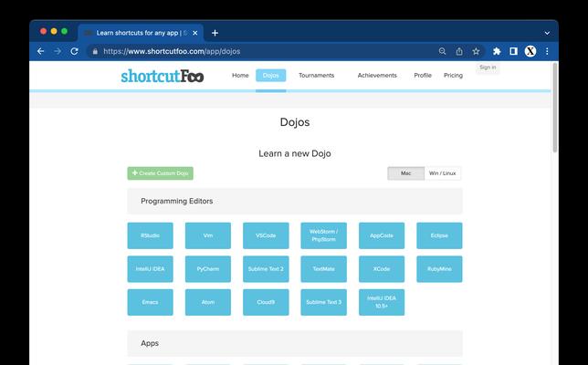Screen dimensions: 588x365
Task: Open the RStudio dojo tile
Action: [x=150, y=235]
